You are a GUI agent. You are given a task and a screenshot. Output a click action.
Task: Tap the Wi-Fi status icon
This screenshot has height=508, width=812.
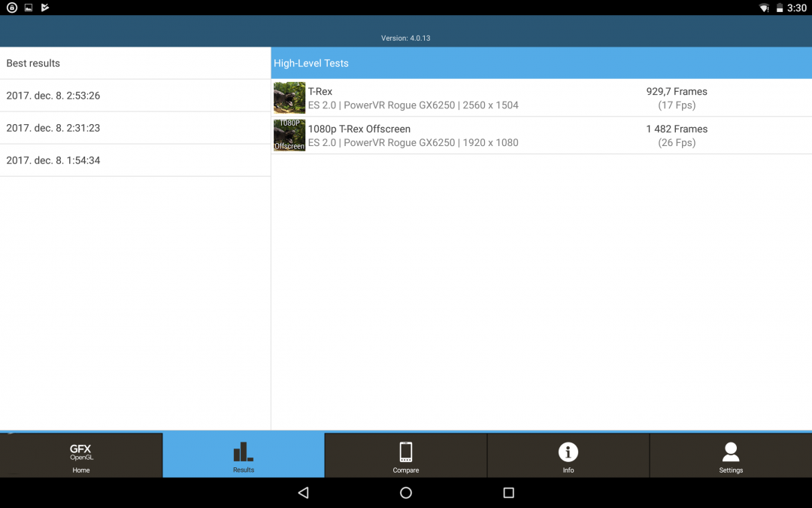click(764, 8)
